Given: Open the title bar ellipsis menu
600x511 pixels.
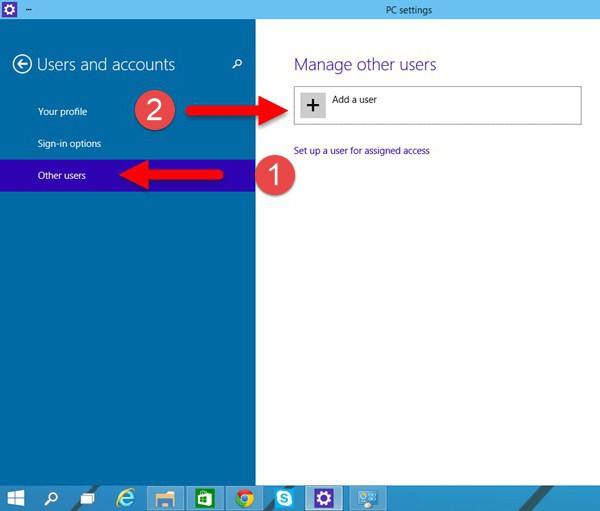Looking at the screenshot, I should pos(29,10).
